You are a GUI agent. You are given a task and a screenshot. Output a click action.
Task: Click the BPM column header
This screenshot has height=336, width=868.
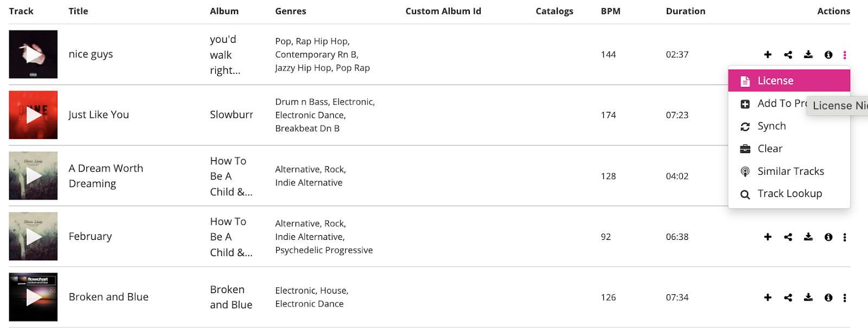coord(610,11)
